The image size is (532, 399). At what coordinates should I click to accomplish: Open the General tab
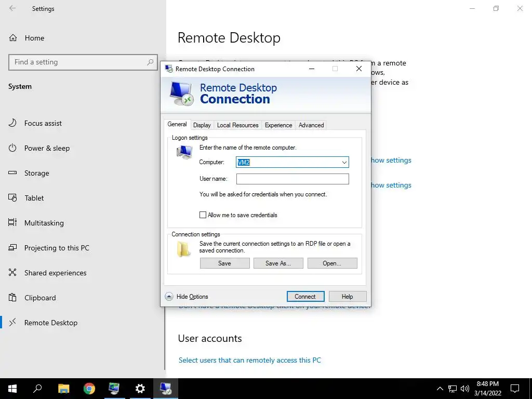click(x=177, y=125)
